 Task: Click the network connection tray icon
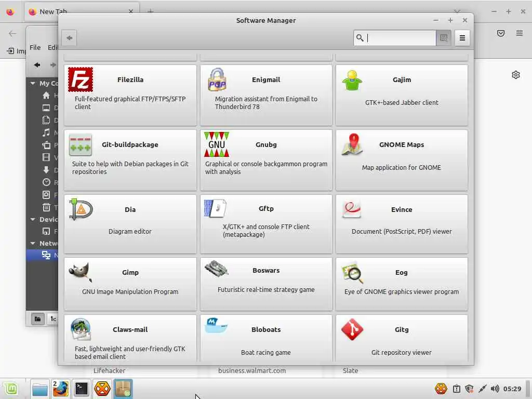point(482,389)
